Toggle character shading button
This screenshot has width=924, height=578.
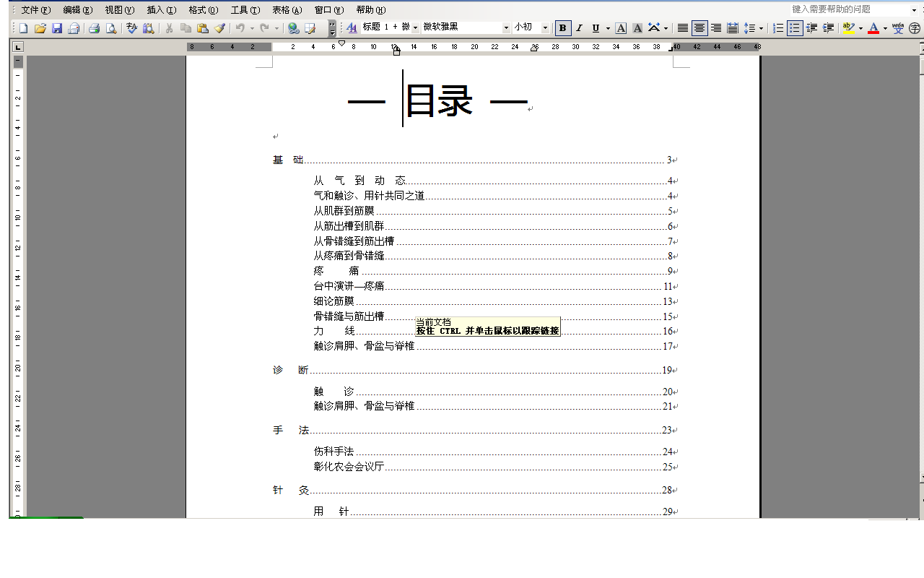tap(637, 28)
